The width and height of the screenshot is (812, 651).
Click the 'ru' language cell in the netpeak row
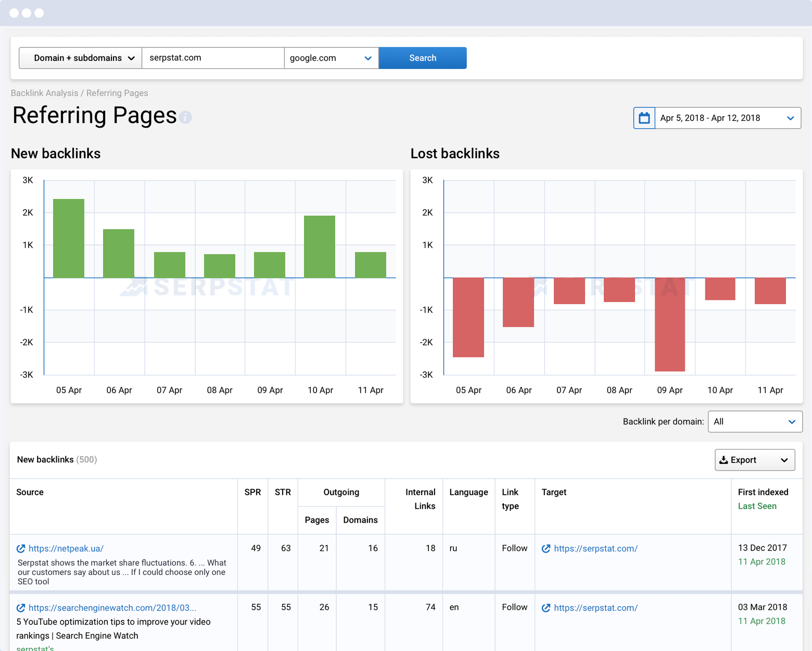tap(453, 548)
